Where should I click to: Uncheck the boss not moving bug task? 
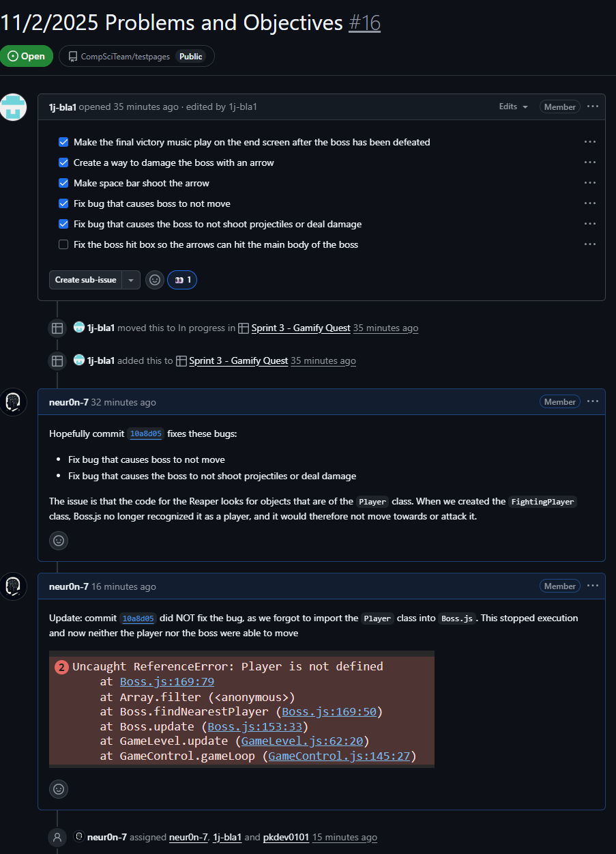[63, 203]
